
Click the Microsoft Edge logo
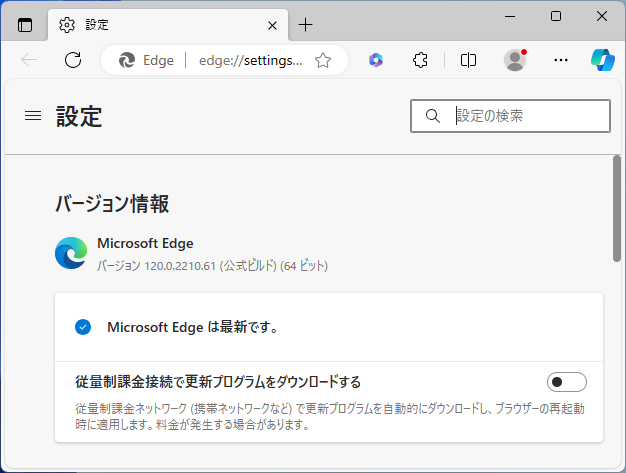71,253
